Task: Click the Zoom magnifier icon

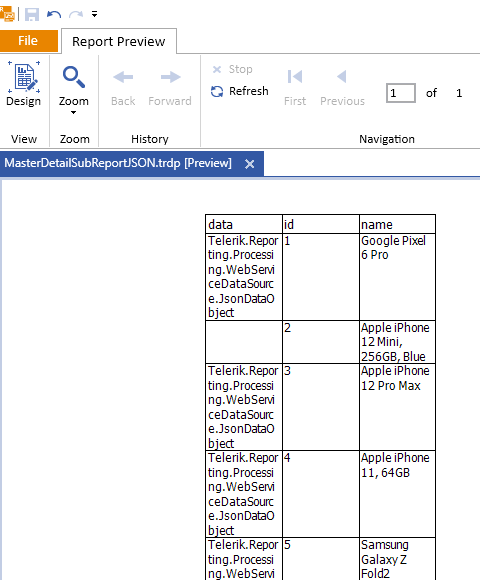Action: 74,77
